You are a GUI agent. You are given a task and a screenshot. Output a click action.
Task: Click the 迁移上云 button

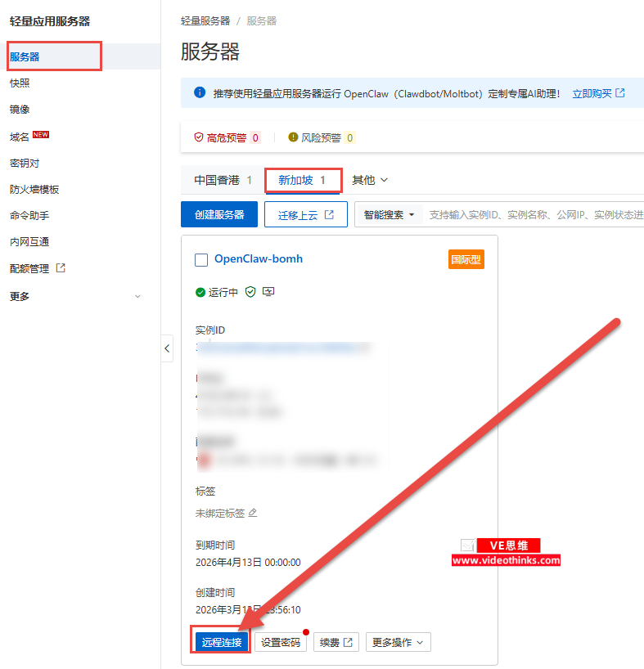pos(306,214)
